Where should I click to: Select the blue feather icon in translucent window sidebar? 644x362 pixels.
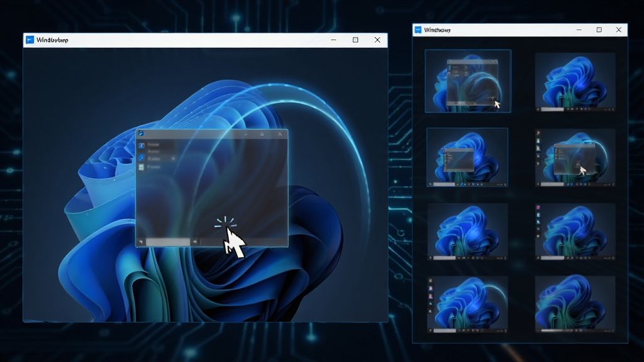click(142, 158)
